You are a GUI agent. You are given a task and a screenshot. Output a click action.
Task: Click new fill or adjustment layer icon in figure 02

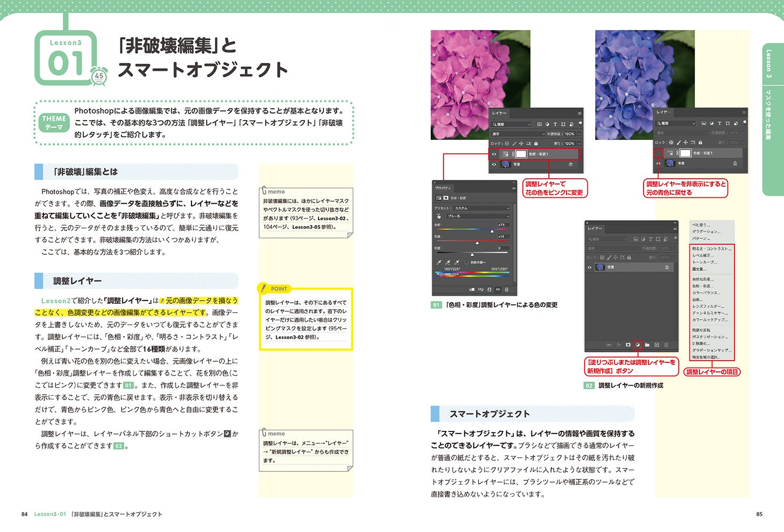638,345
